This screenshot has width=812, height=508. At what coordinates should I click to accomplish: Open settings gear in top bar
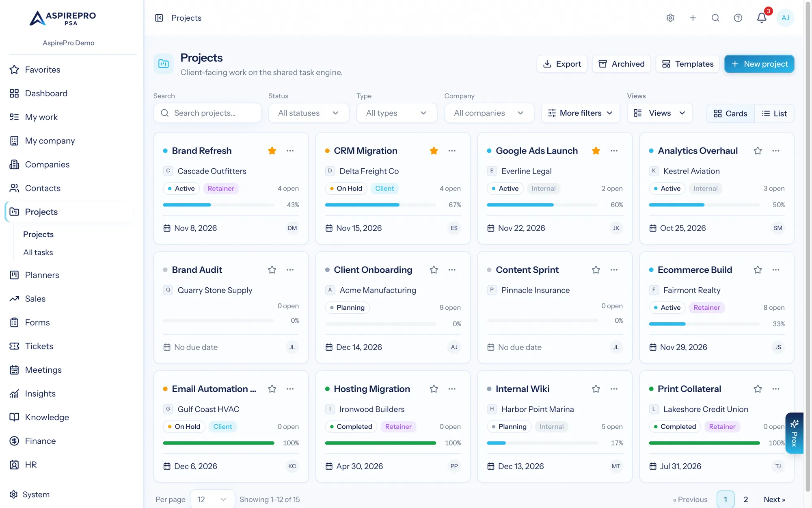pyautogui.click(x=670, y=18)
